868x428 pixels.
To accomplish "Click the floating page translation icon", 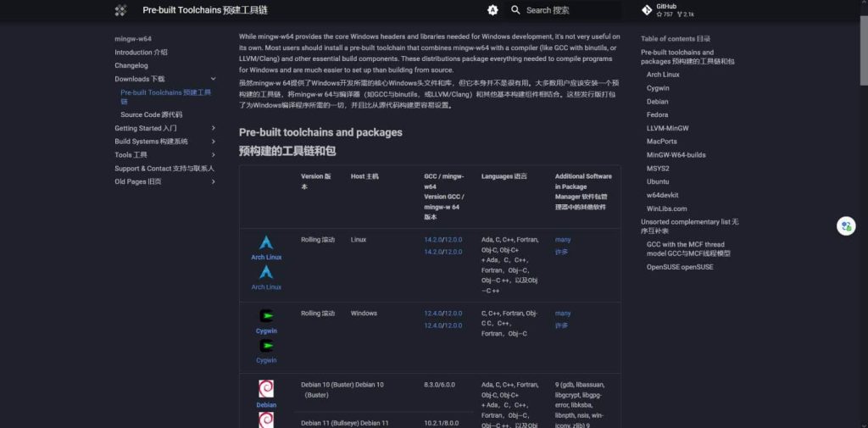I will pos(845,226).
